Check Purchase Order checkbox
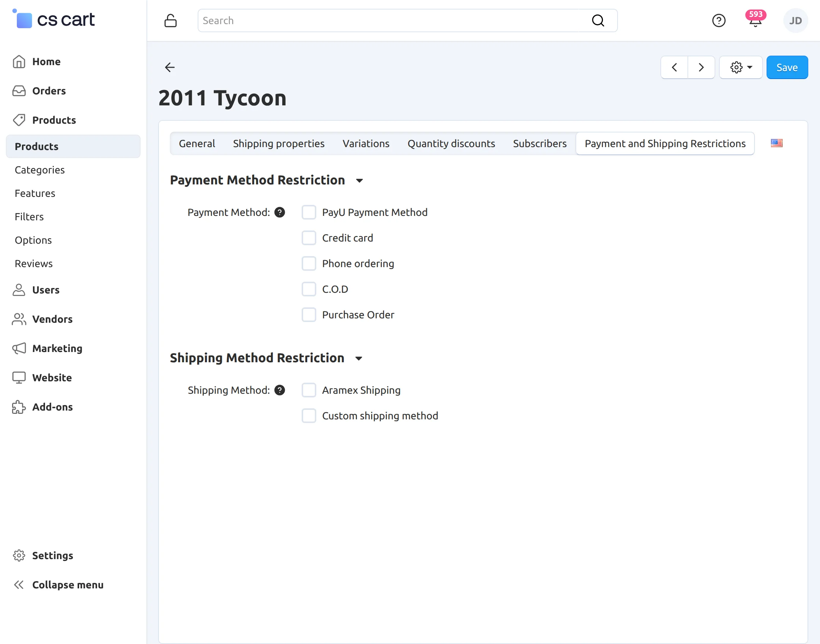 pyautogui.click(x=309, y=314)
